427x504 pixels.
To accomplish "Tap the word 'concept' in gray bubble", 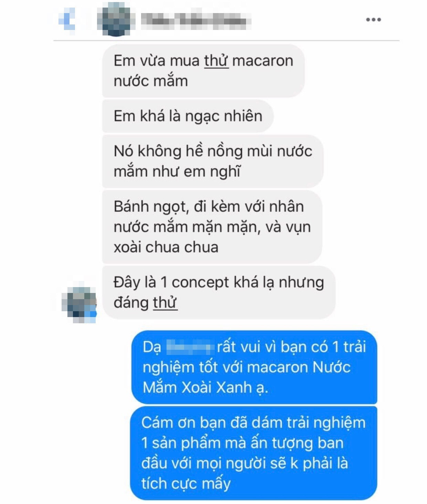I will click(x=200, y=283).
